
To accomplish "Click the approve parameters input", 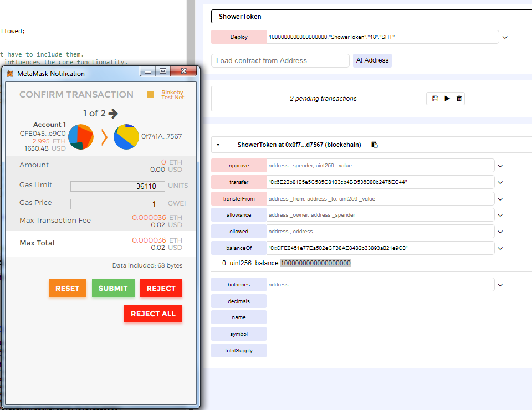I will tap(380, 166).
